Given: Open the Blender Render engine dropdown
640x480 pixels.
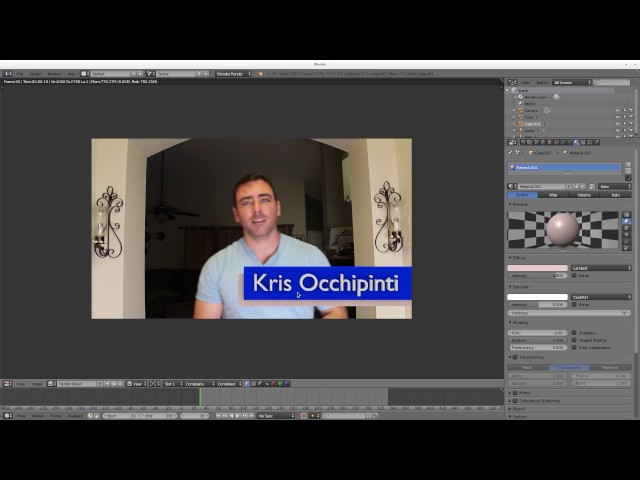Looking at the screenshot, I should coord(234,74).
